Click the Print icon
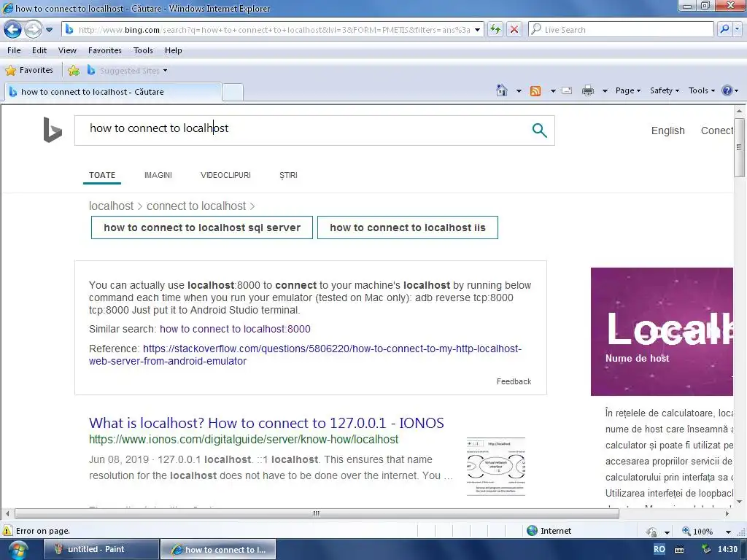Screen dimensions: 747x560 pyautogui.click(x=588, y=90)
